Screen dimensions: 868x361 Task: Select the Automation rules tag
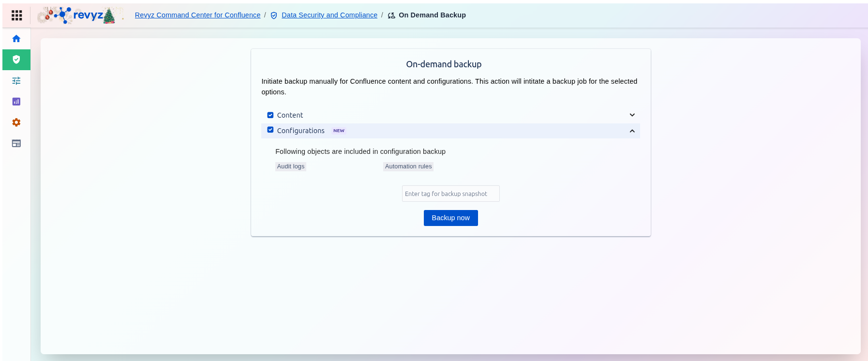tap(408, 166)
